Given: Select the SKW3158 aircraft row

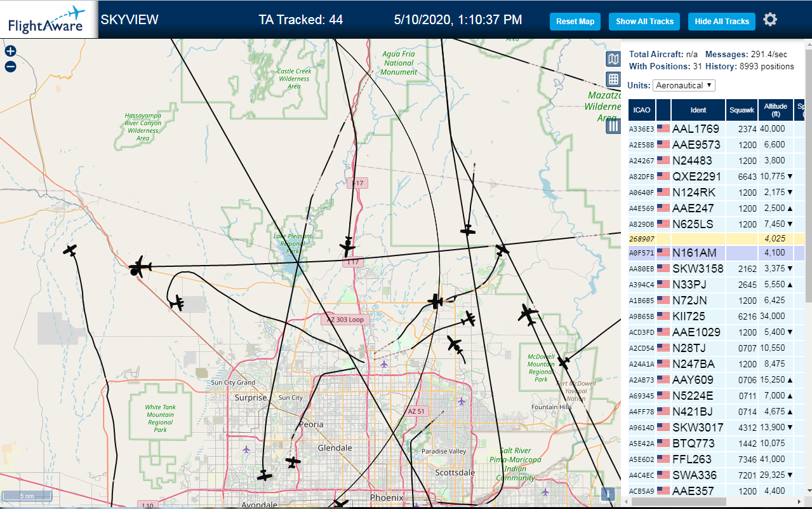Looking at the screenshot, I should tap(716, 268).
